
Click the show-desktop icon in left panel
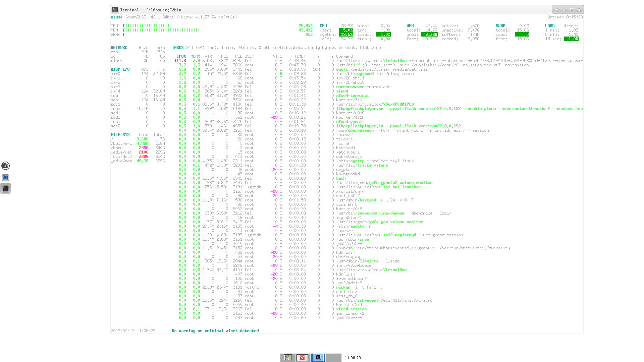5,177
